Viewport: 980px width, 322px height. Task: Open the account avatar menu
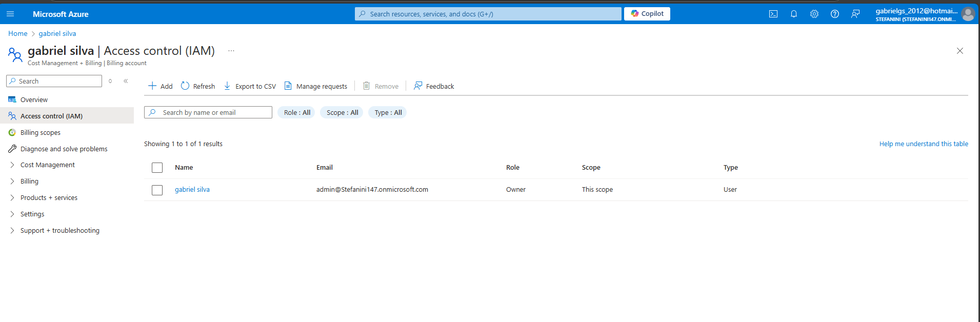tap(968, 14)
